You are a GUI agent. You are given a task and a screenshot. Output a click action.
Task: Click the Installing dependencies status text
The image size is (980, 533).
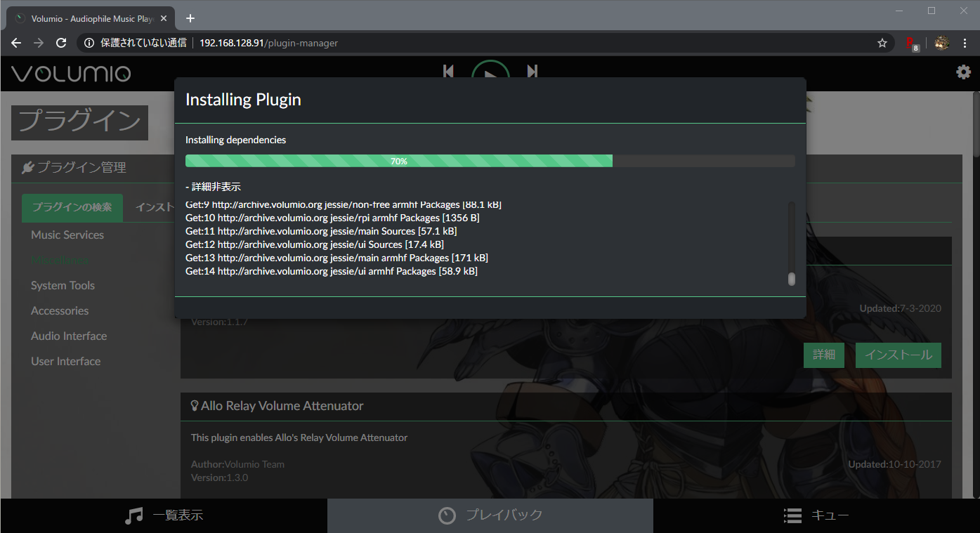(x=235, y=140)
